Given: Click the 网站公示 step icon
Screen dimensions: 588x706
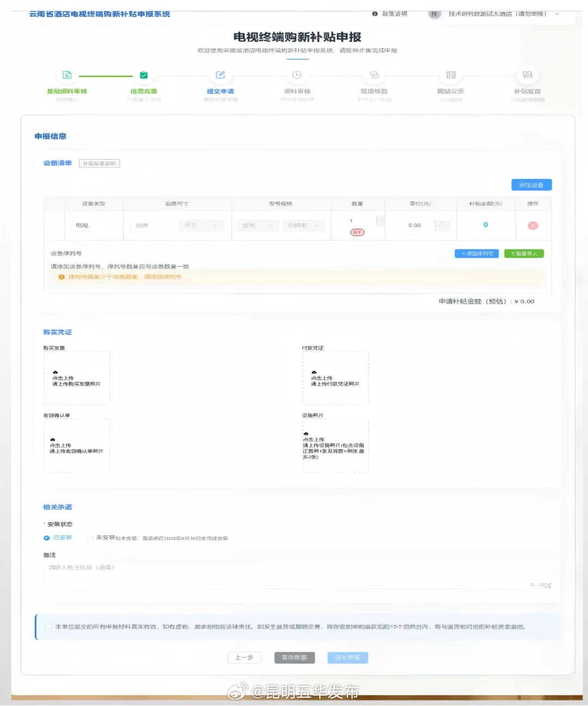Looking at the screenshot, I should pyautogui.click(x=451, y=75).
